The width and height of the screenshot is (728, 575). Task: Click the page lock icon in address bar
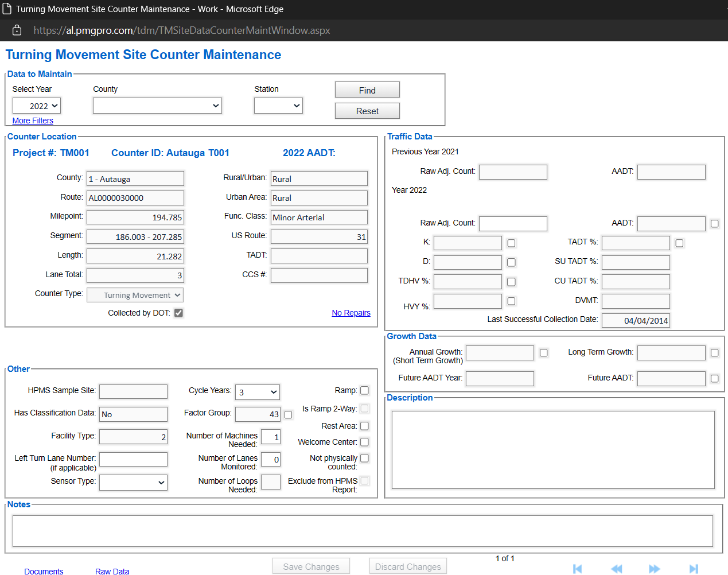tap(16, 30)
